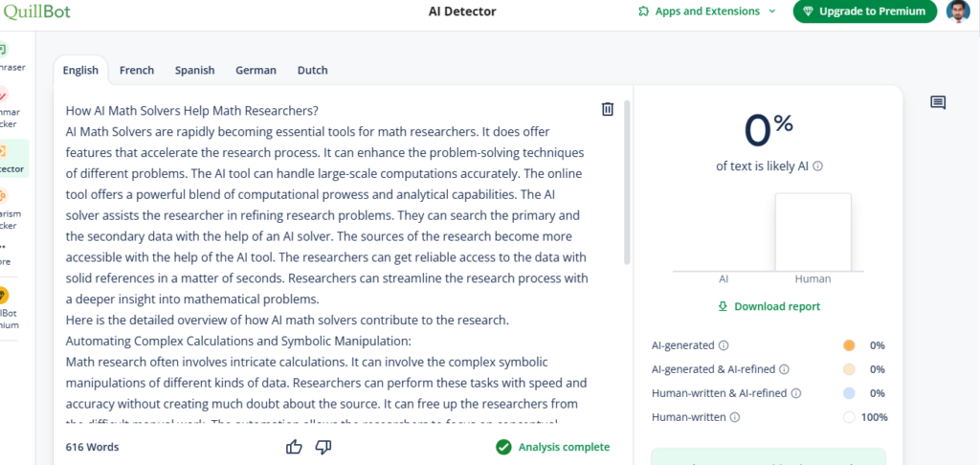The width and height of the screenshot is (980, 465).
Task: Click info icon next to Human-written & AI-refined
Action: 796,393
